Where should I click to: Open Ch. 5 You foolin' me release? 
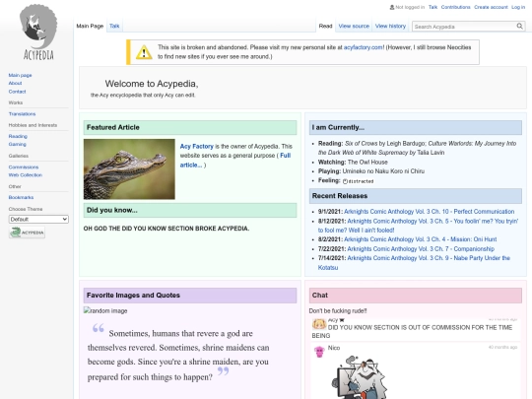(x=418, y=226)
